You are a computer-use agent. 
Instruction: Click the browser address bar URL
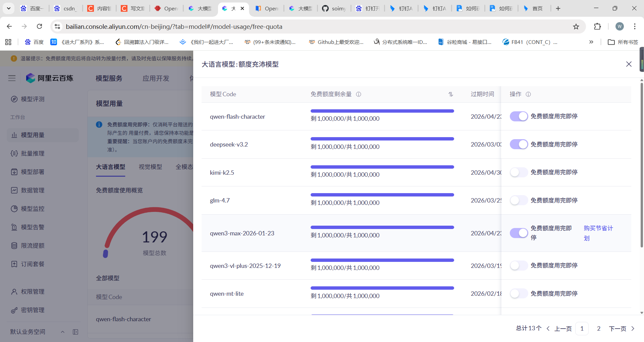click(174, 26)
